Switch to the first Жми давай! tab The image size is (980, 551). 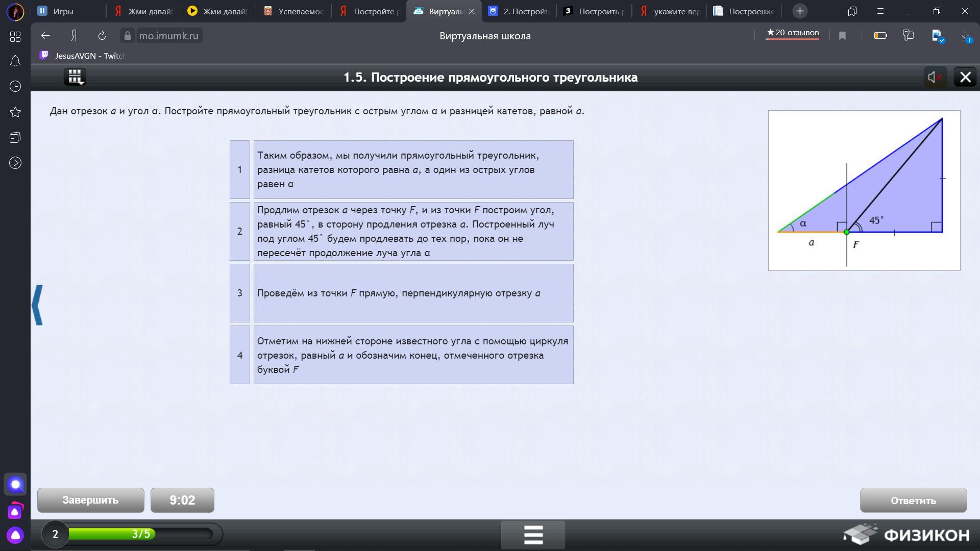coord(144,11)
